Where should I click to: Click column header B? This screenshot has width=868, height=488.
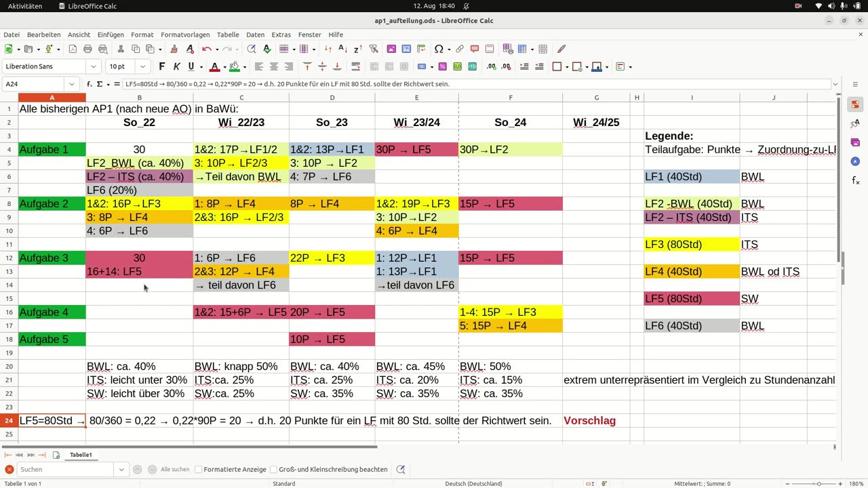[x=140, y=98]
